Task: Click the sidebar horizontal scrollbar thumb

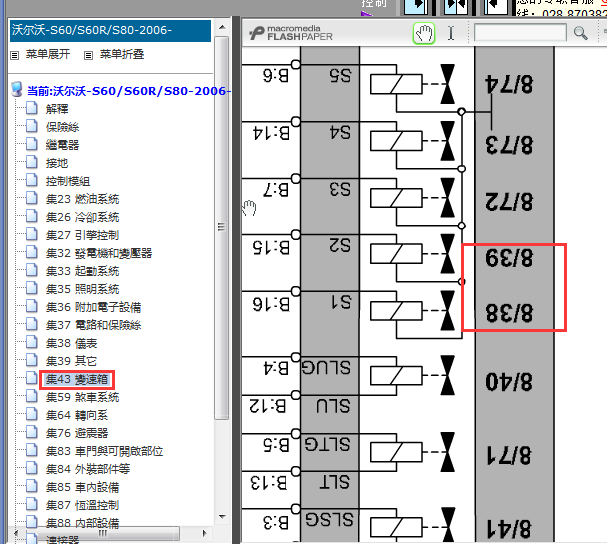Action: coord(102,533)
